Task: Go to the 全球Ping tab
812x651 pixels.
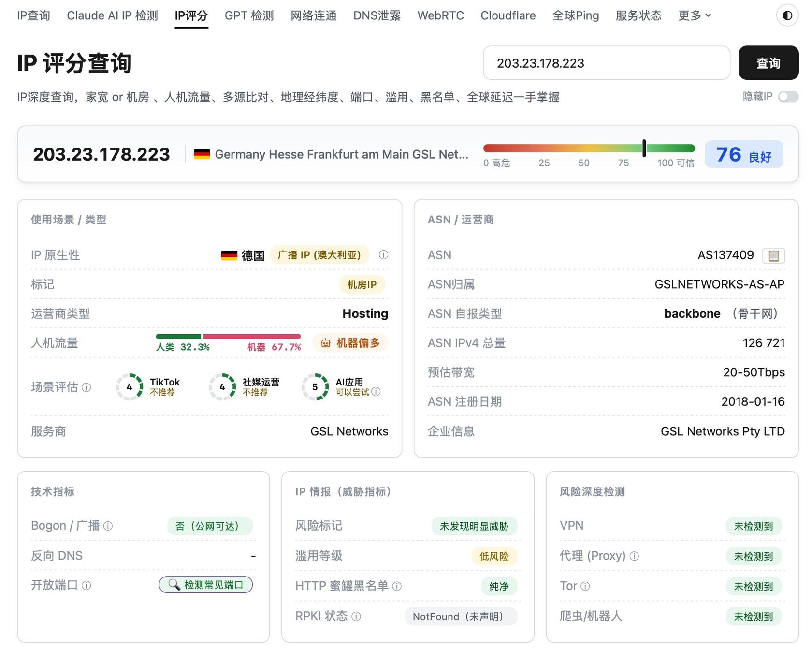Action: point(576,15)
